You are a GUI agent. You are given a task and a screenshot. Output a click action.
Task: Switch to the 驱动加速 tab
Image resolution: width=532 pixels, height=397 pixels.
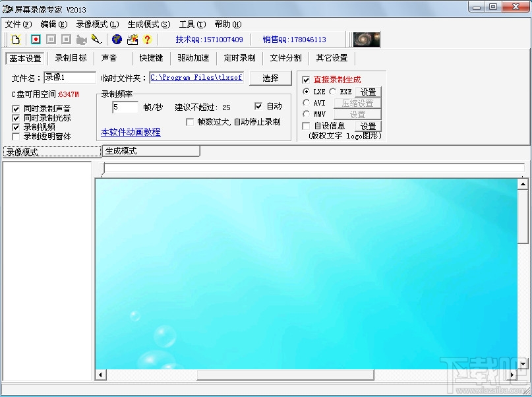coord(193,58)
